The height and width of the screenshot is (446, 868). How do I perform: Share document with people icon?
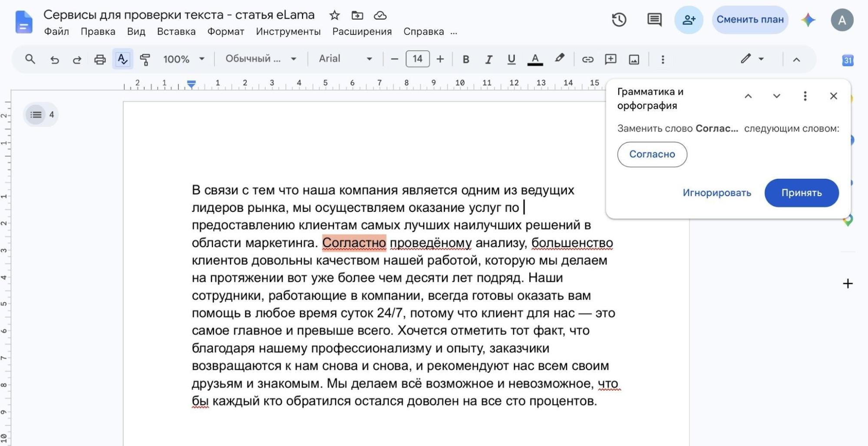point(689,20)
